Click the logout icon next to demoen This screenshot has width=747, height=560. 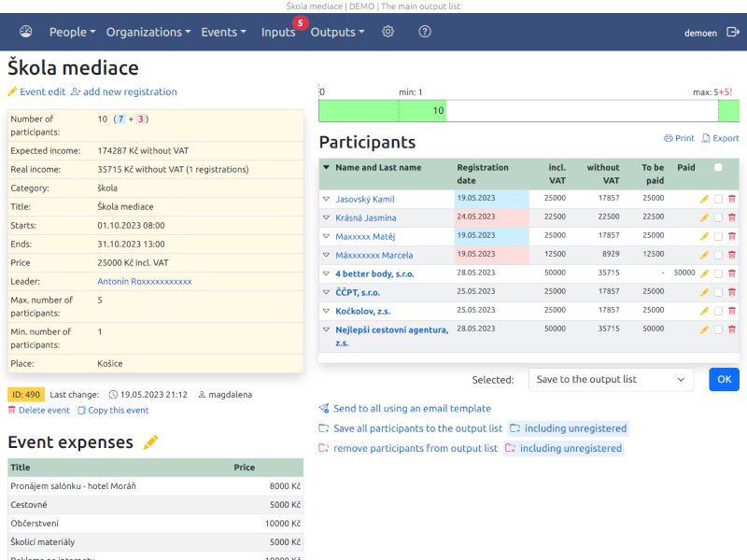[x=733, y=32]
